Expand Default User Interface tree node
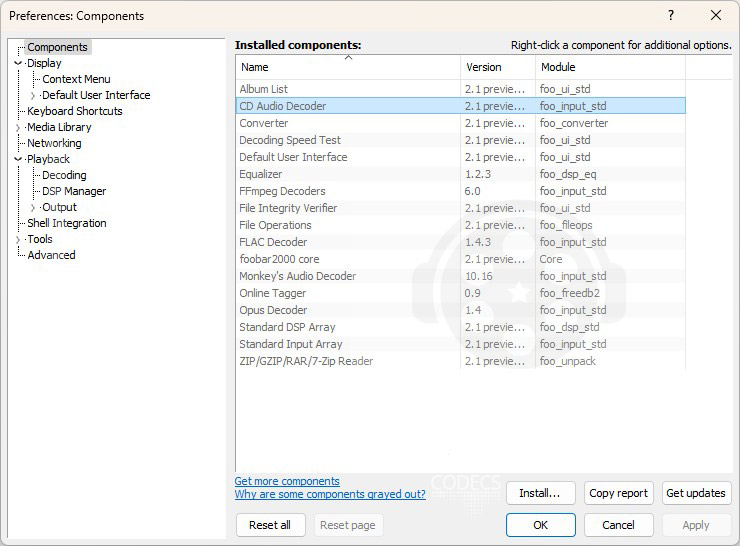 [33, 95]
